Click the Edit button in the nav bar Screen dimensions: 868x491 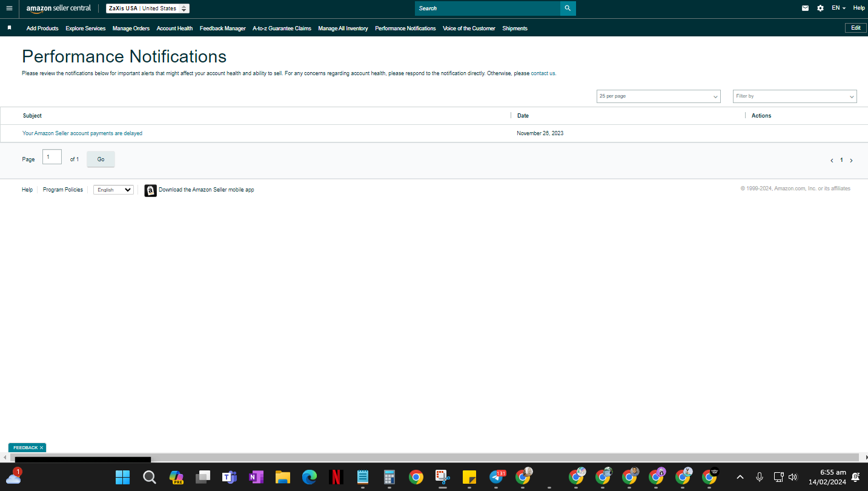tap(855, 28)
